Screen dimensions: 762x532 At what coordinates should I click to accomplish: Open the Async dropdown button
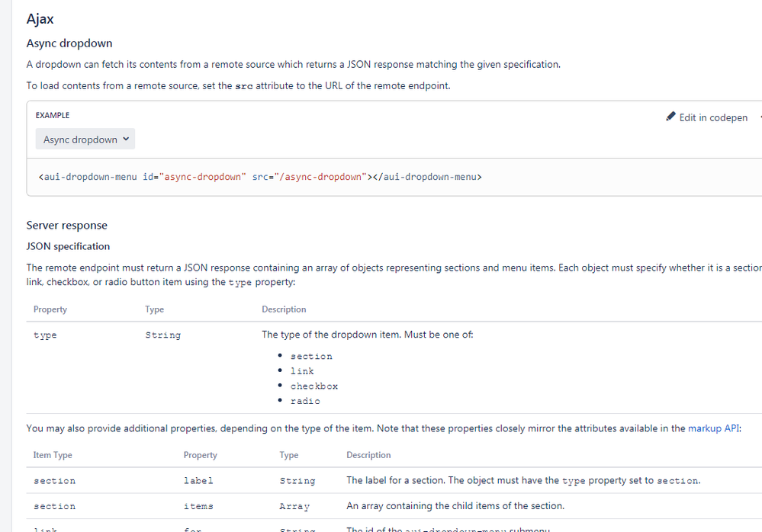tap(85, 139)
